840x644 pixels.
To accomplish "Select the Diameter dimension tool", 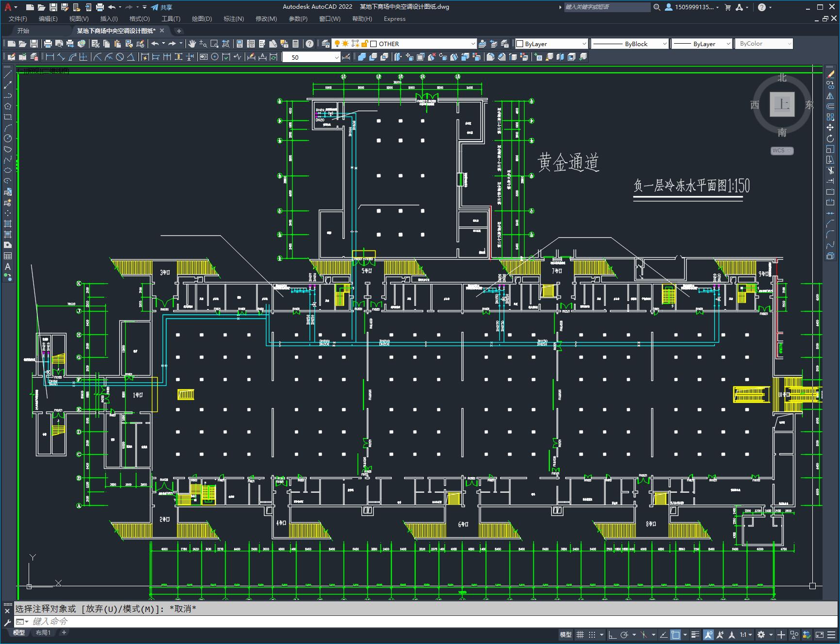I will pos(119,57).
